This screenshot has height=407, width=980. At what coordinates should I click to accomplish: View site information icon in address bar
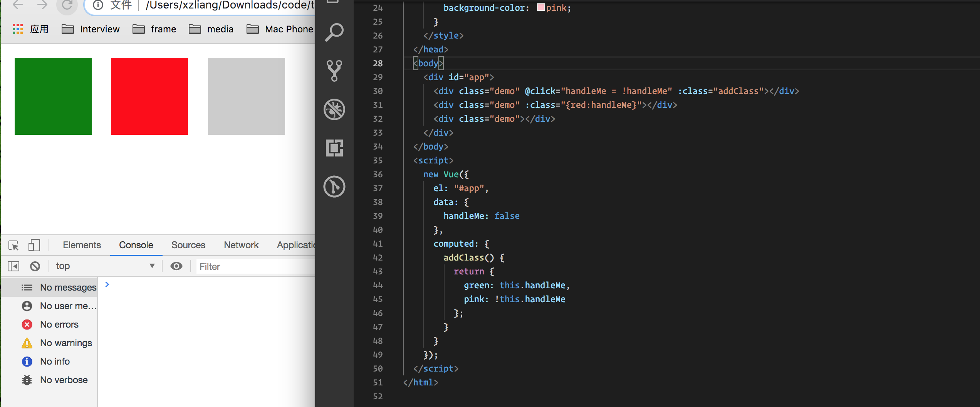point(98,5)
